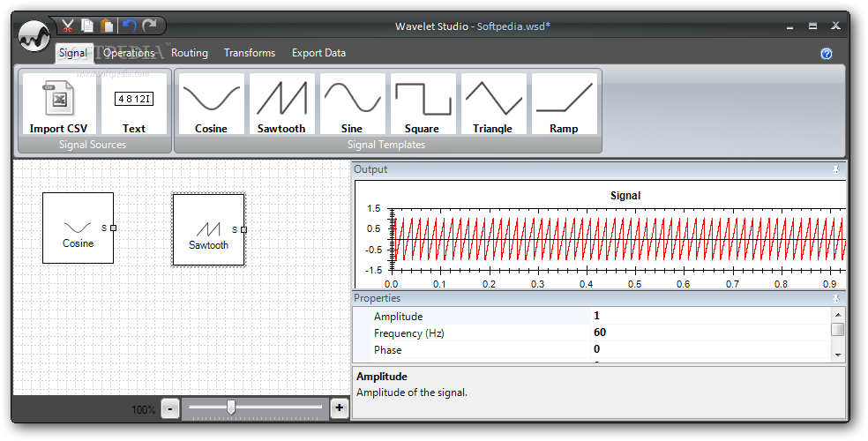868x441 pixels.
Task: Add a Sine signal template
Action: 352,105
